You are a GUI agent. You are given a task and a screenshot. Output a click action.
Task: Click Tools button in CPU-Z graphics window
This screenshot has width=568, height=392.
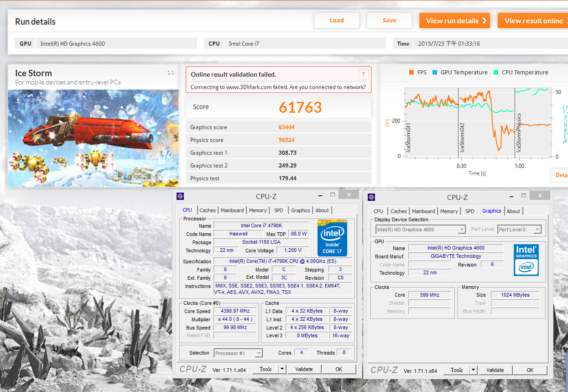457,370
